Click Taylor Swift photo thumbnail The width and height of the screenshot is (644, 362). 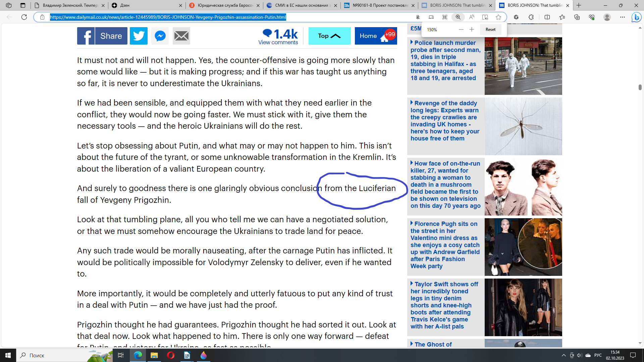[x=523, y=307]
